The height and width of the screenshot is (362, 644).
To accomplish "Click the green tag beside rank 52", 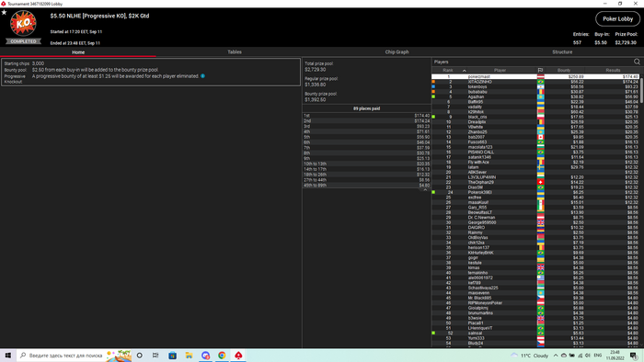I will coord(433,333).
